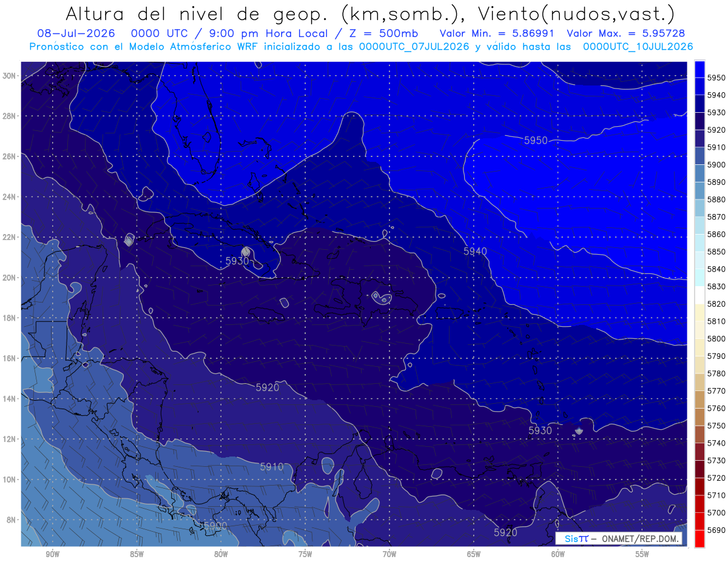728x562 pixels.
Task: Click the 5900 contour label near Panama
Action: click(215, 526)
